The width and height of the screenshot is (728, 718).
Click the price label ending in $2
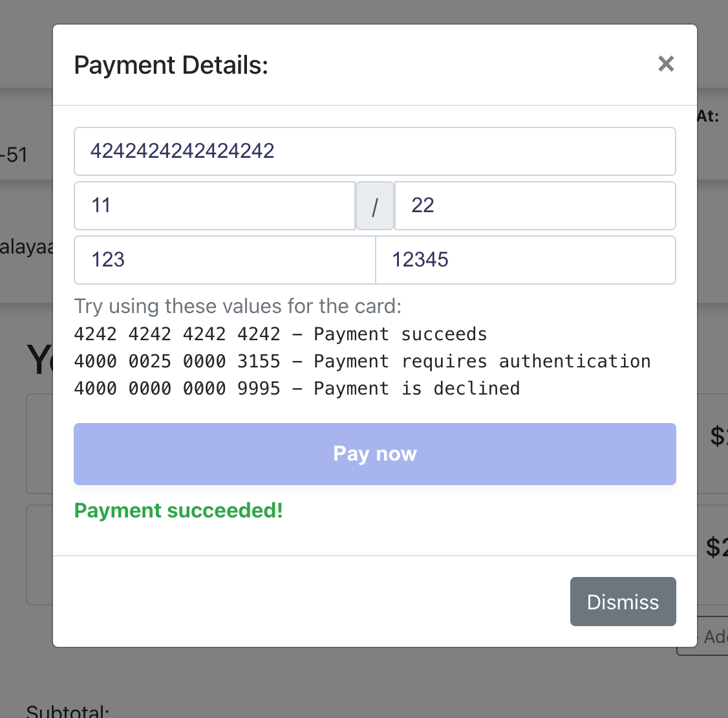click(x=718, y=548)
